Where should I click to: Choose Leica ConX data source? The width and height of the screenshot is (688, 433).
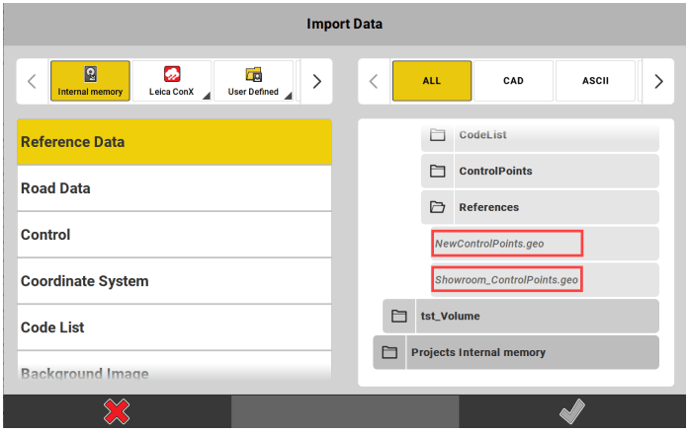[x=171, y=81]
